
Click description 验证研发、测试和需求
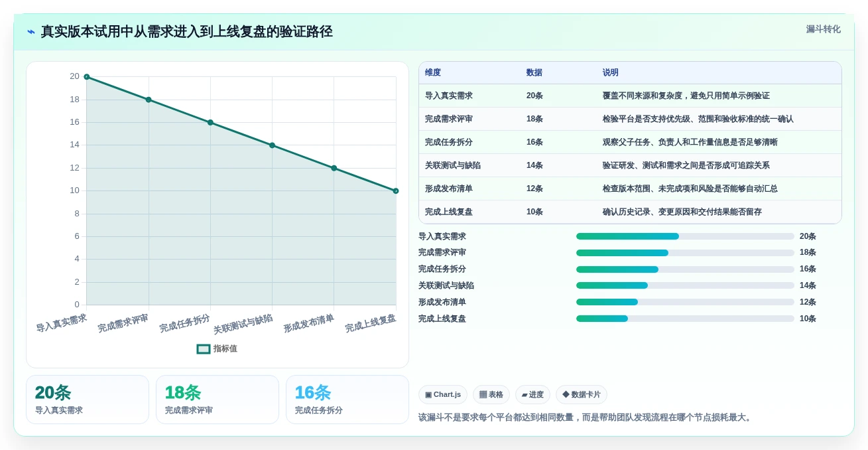click(686, 165)
